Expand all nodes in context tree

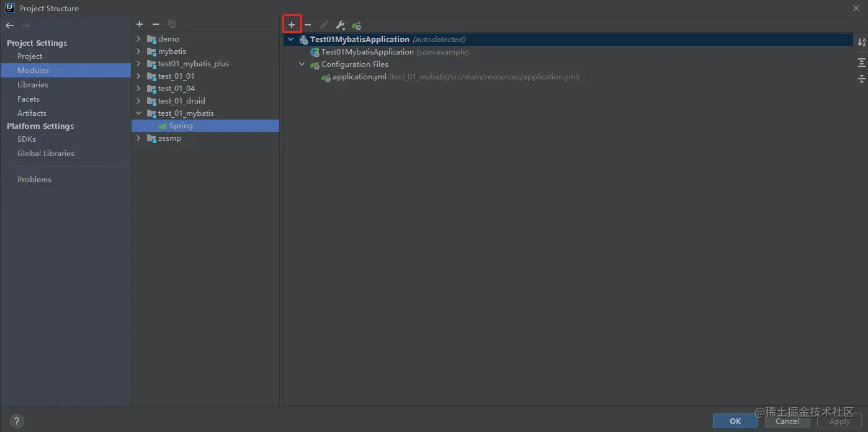pyautogui.click(x=861, y=63)
